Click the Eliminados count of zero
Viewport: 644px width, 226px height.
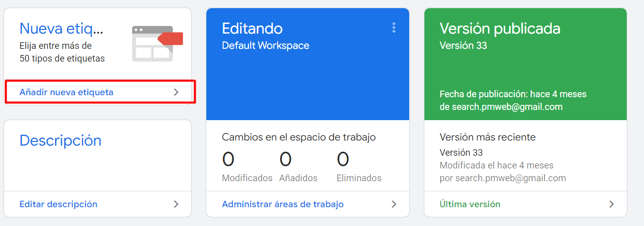click(343, 159)
